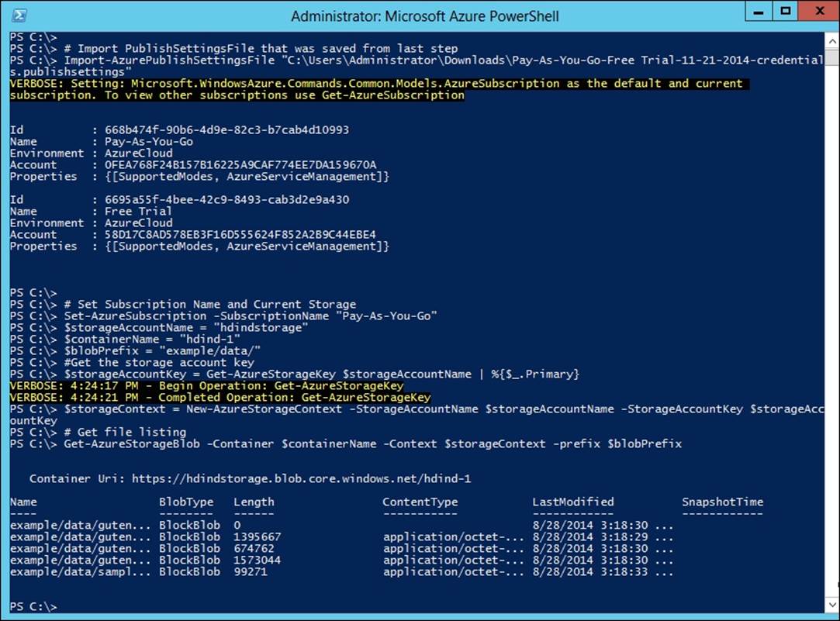The height and width of the screenshot is (621, 840).
Task: Click the blob length value 1395667
Action: 258,537
